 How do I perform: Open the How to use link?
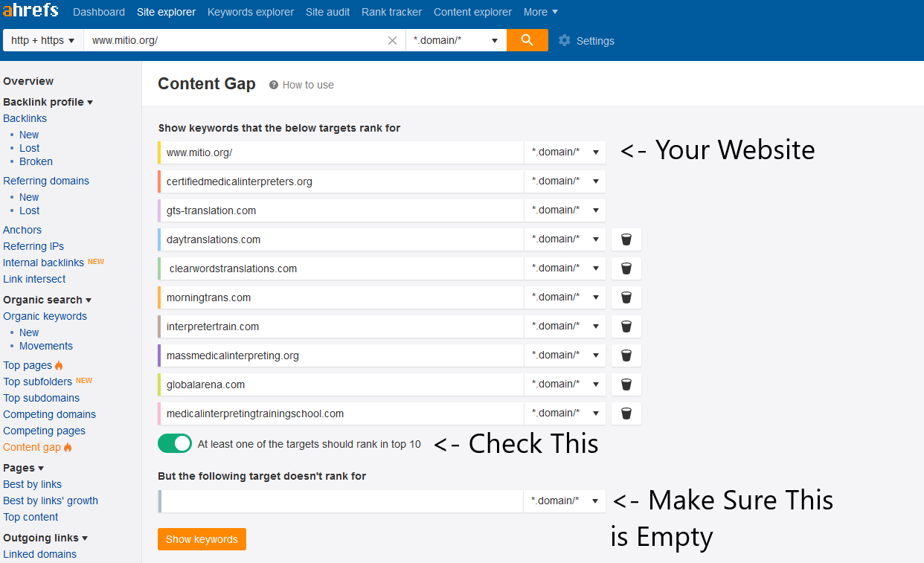tap(308, 85)
